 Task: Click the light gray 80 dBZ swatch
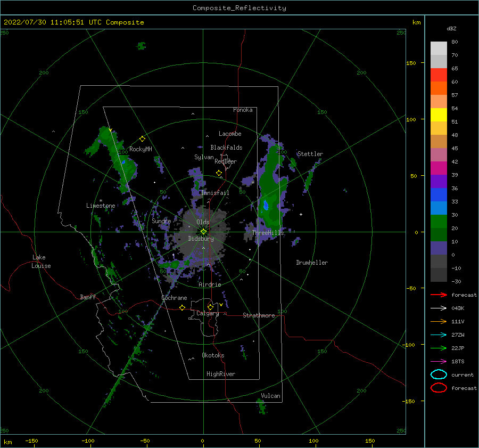pyautogui.click(x=439, y=48)
